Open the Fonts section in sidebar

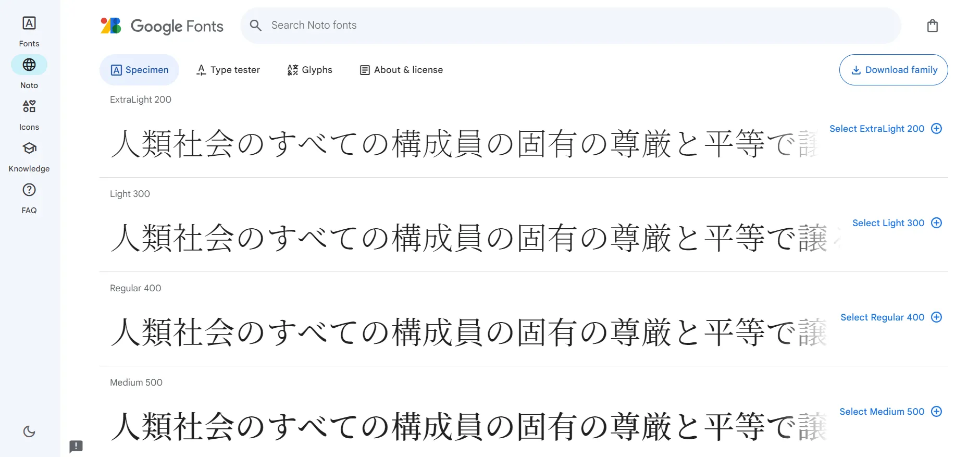point(29,31)
